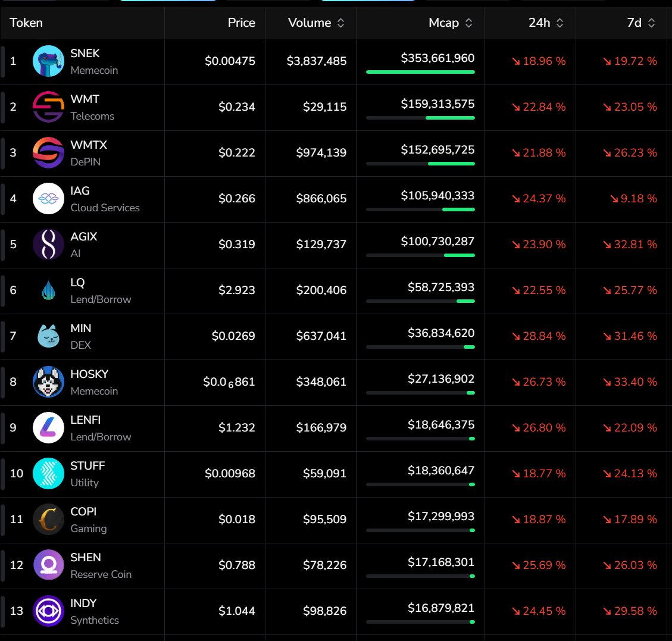Screen dimensions: 672x641
Task: Select IAG market cap progress bar
Action: [420, 210]
